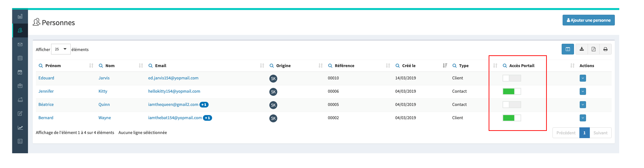Open actions dropdown for Edouard Jarvis
644x168 pixels.
point(583,78)
